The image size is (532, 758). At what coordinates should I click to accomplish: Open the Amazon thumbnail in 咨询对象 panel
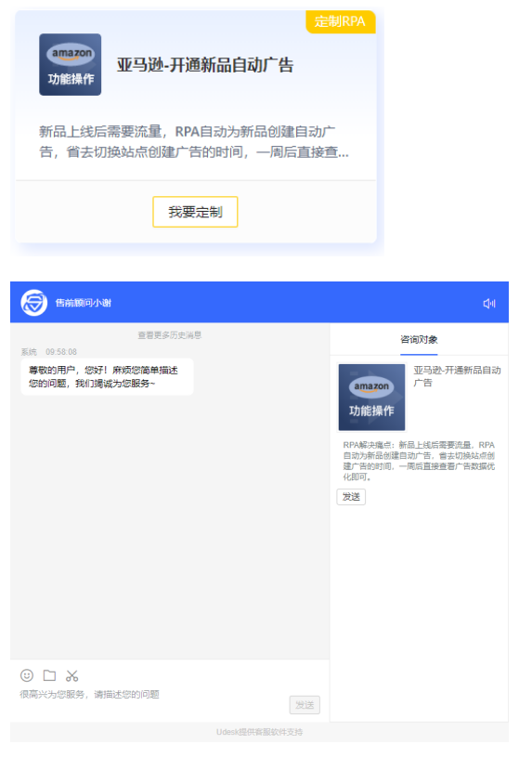tap(371, 397)
